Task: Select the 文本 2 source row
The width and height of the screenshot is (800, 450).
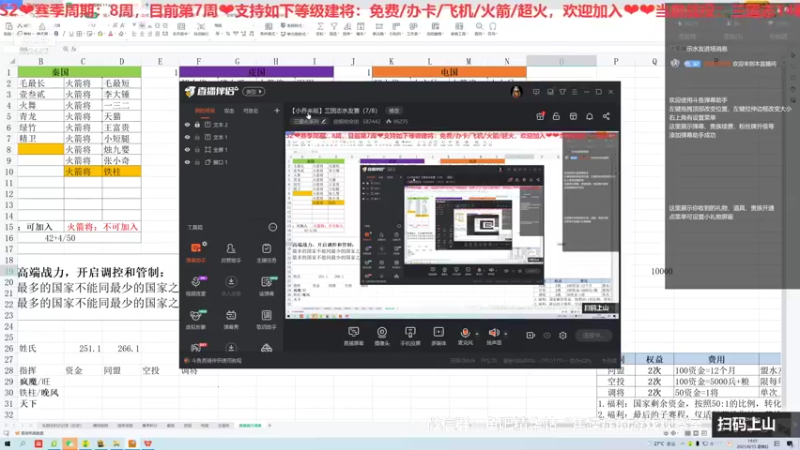Action: pyautogui.click(x=231, y=124)
